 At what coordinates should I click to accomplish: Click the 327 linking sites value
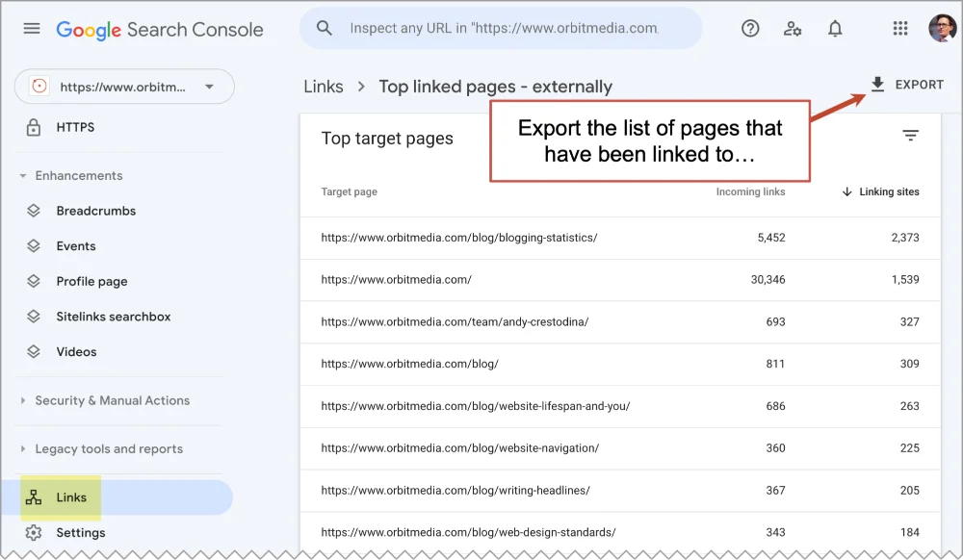(x=910, y=322)
